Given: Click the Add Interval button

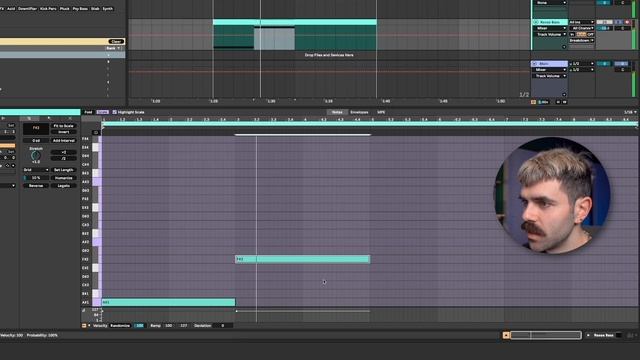Looking at the screenshot, I should pos(64,140).
